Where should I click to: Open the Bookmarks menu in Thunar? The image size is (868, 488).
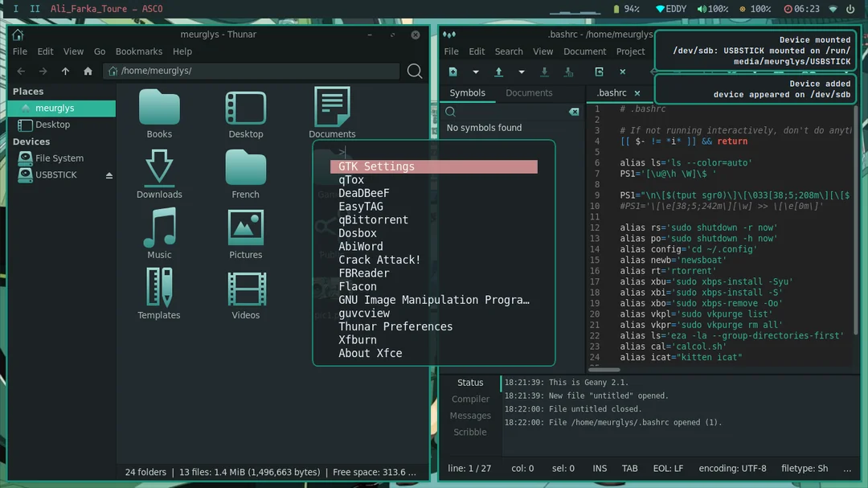coord(139,51)
